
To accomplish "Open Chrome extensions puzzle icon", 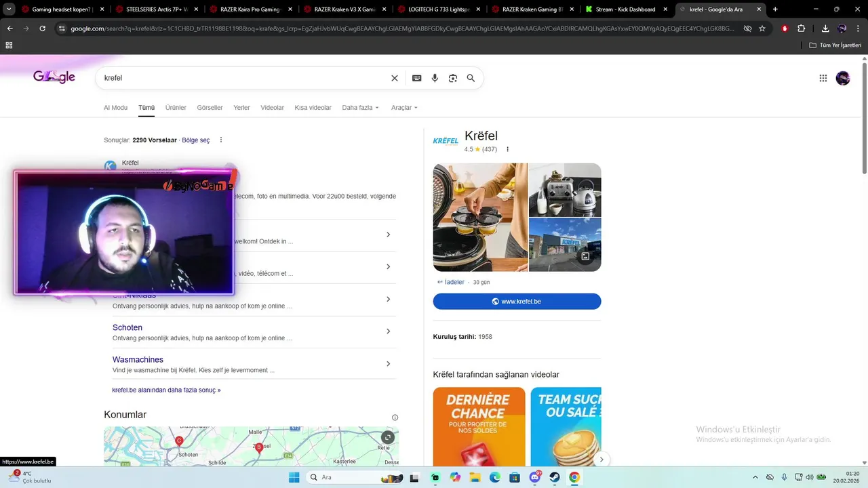I will click(x=802, y=28).
